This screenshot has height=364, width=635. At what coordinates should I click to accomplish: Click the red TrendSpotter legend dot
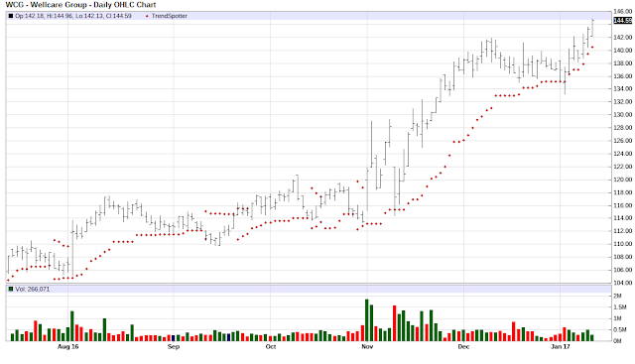tap(147, 16)
